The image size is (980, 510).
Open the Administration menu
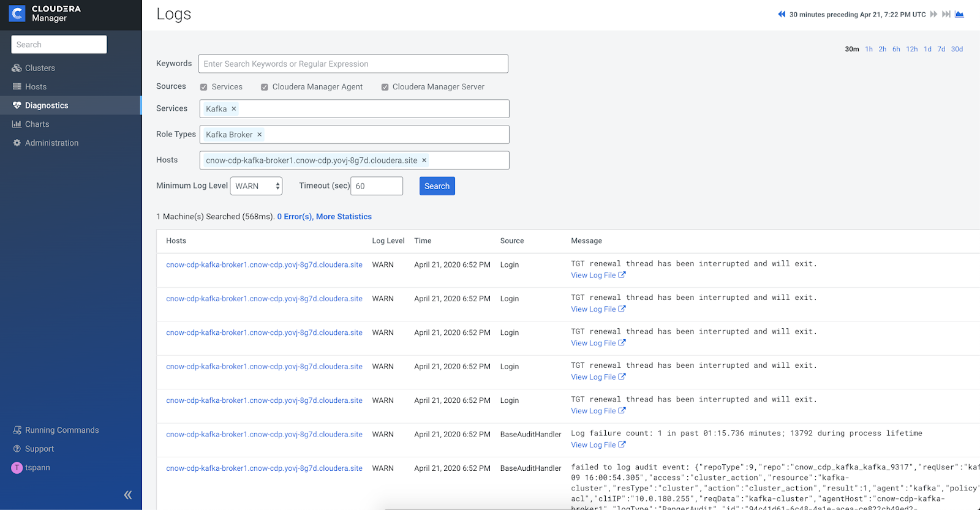[x=51, y=143]
